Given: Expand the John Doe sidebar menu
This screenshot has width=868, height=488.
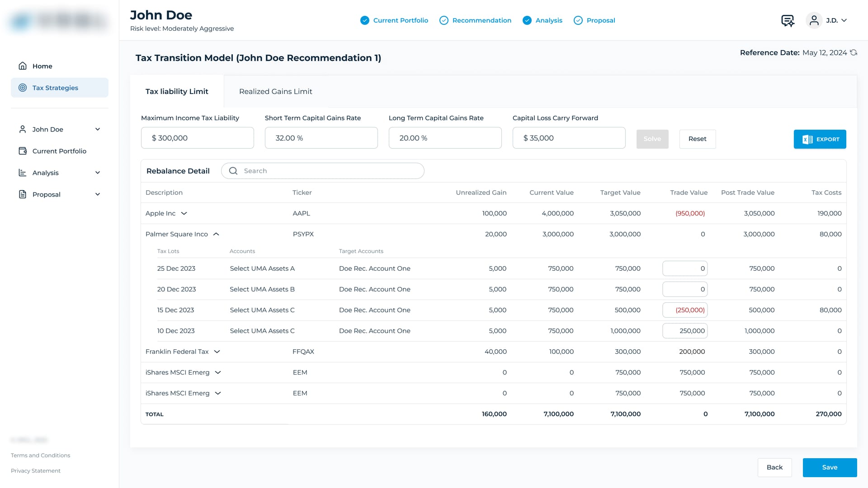Looking at the screenshot, I should click(98, 129).
